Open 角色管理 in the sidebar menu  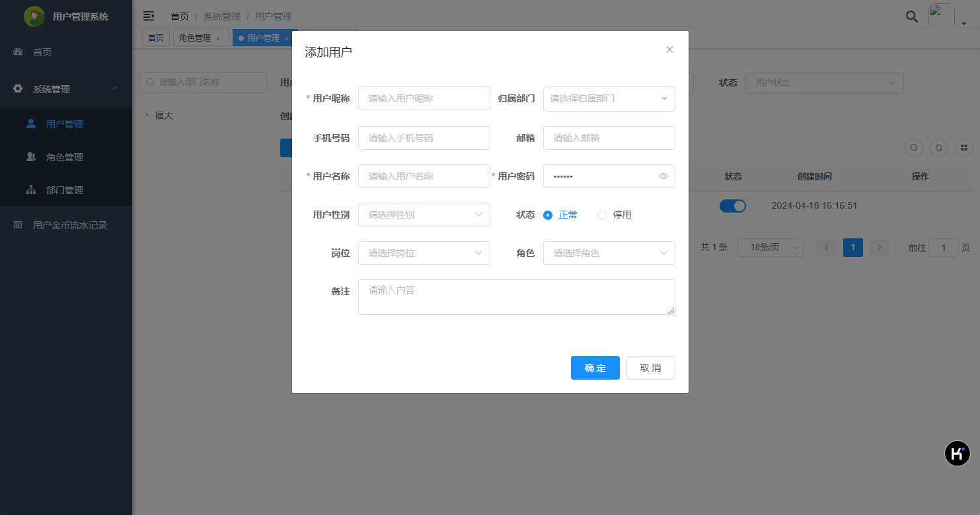click(66, 157)
